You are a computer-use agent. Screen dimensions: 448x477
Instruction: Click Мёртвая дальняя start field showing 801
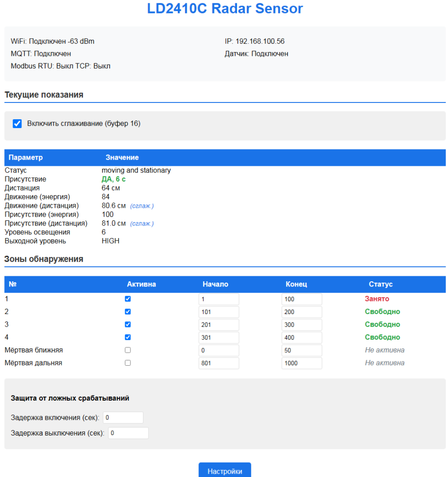pos(218,363)
